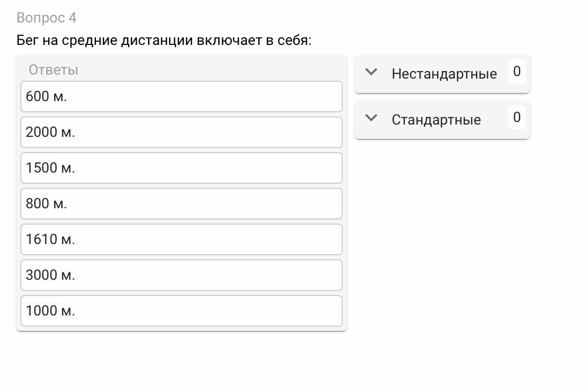The width and height of the screenshot is (588, 390).
Task: Pick the 1500 м. answer option
Action: tap(181, 168)
